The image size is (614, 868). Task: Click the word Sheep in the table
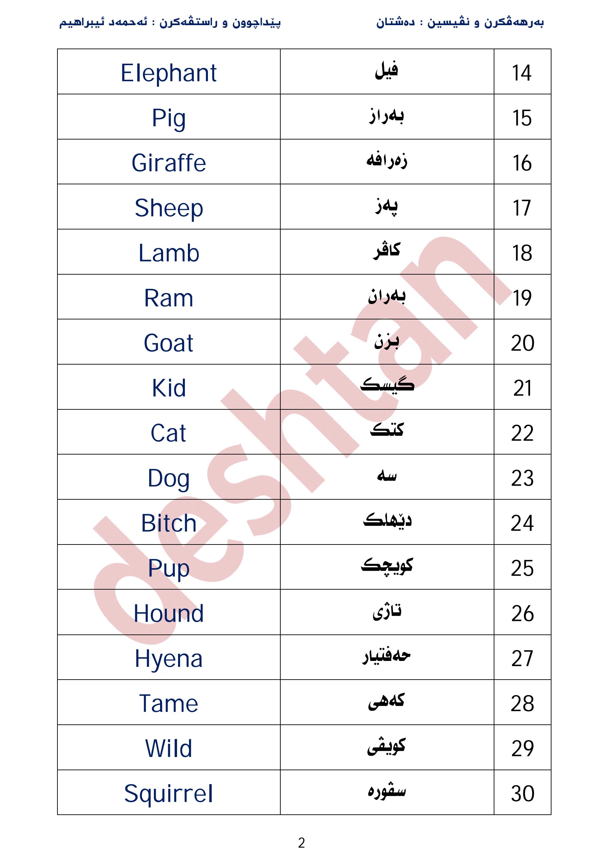168,208
